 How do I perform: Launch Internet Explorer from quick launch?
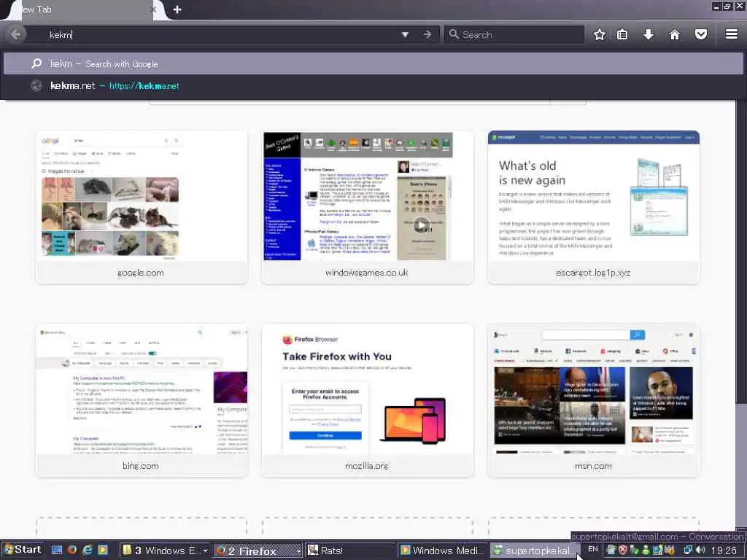coord(88,550)
